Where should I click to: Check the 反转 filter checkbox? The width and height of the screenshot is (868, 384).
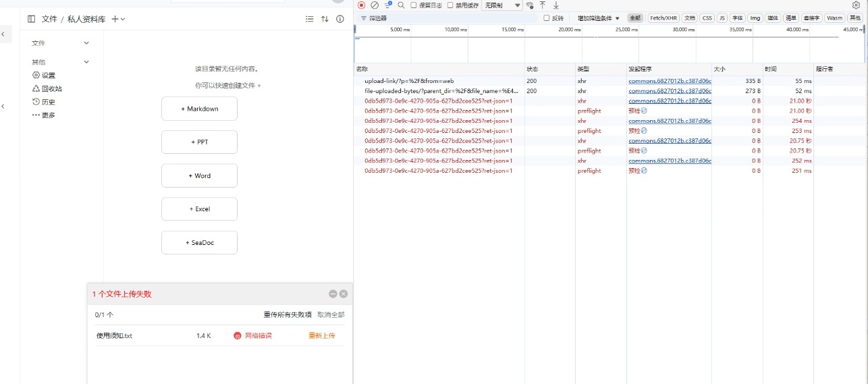(x=547, y=18)
